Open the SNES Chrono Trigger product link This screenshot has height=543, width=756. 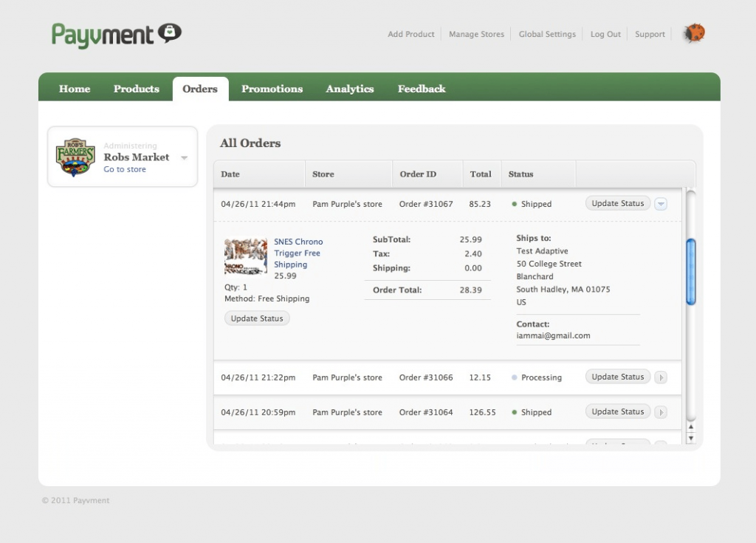298,253
